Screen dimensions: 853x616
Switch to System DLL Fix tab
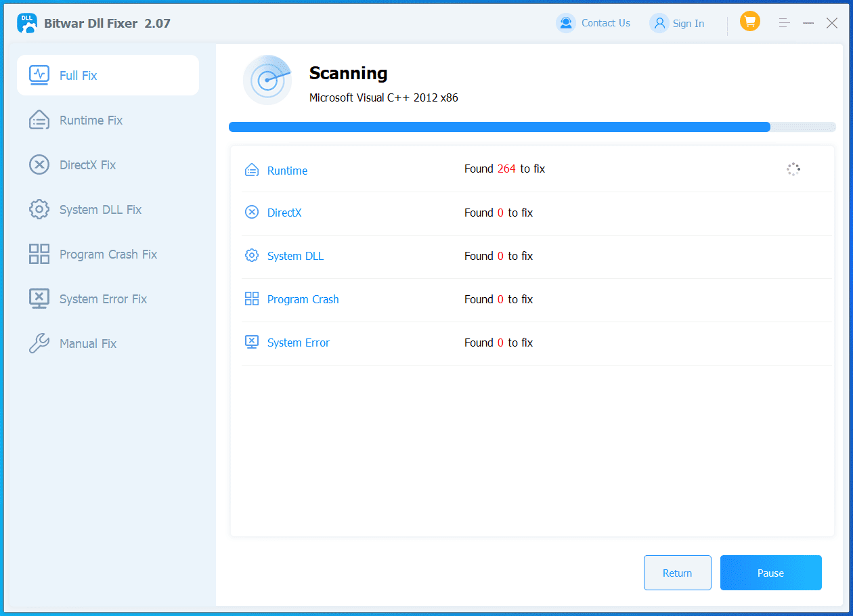108,209
